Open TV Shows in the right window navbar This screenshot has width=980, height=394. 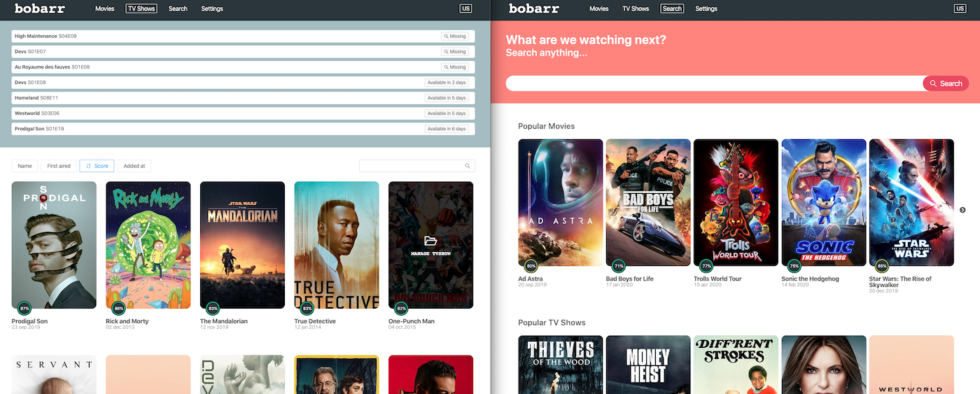pyautogui.click(x=636, y=9)
